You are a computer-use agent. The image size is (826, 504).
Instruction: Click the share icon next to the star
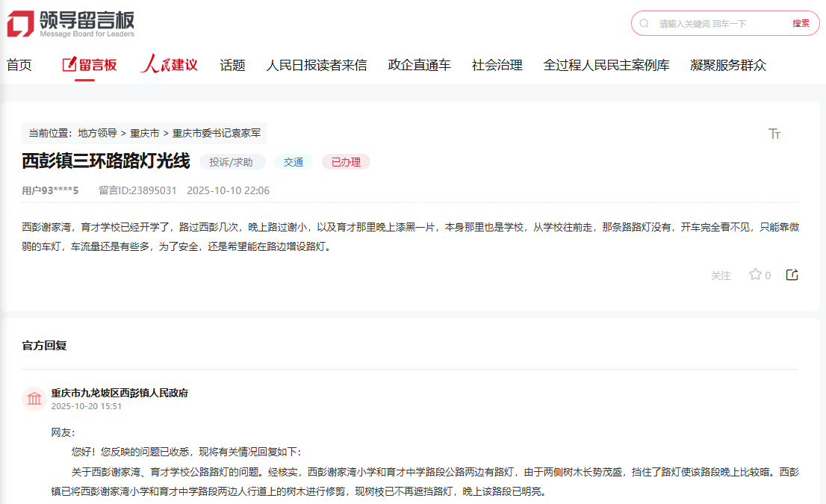[x=791, y=275]
